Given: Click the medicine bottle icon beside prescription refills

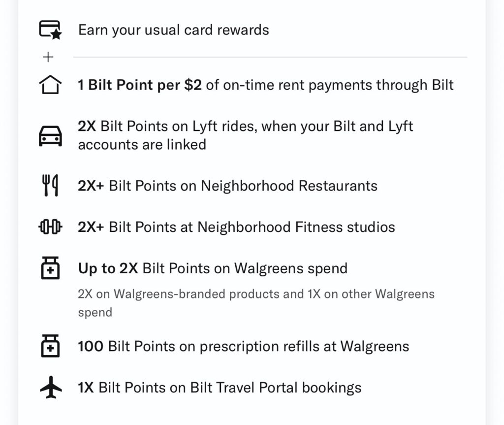Looking at the screenshot, I should [x=50, y=346].
